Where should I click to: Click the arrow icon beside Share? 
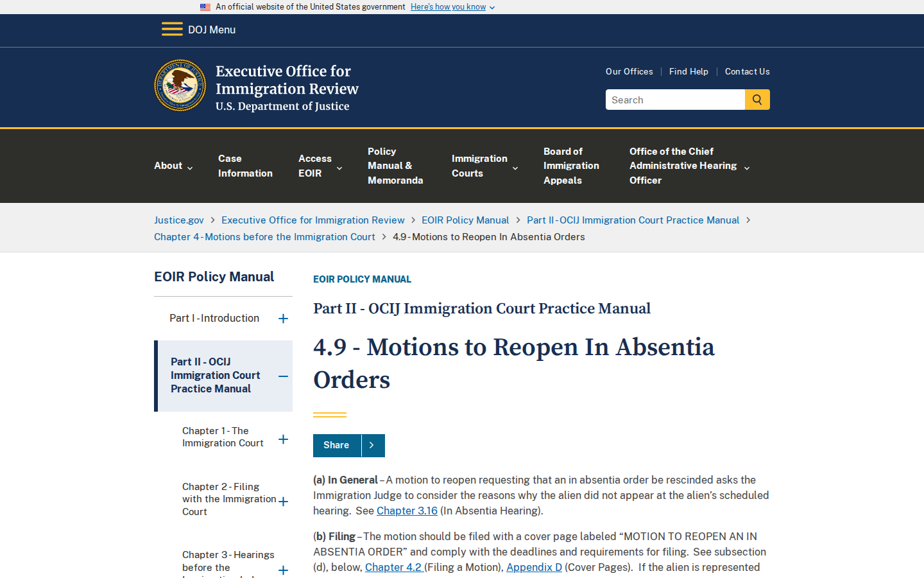pyautogui.click(x=373, y=445)
